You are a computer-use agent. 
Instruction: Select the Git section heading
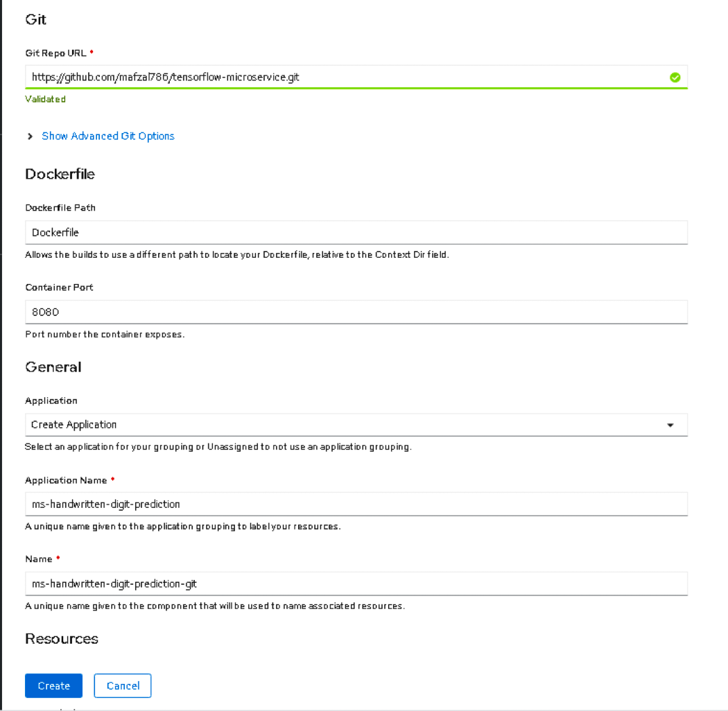point(36,19)
